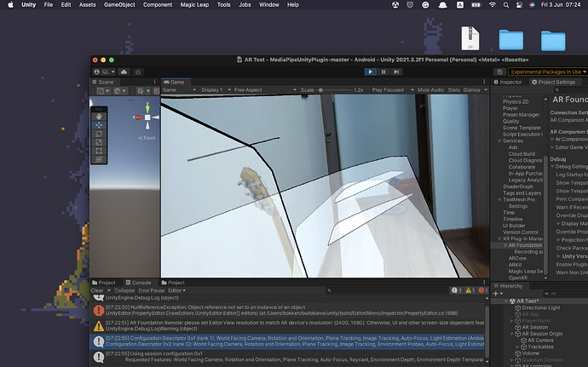588x367 pixels.
Task: Open the Display 1 dropdown
Action: point(216,90)
